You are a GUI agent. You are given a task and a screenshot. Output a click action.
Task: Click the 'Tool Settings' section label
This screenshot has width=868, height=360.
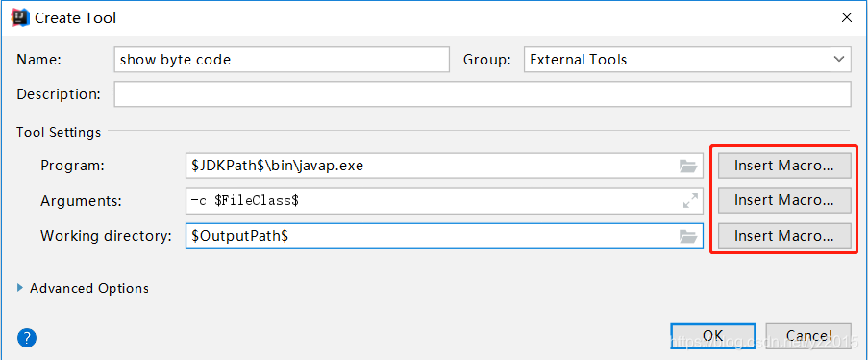[59, 132]
